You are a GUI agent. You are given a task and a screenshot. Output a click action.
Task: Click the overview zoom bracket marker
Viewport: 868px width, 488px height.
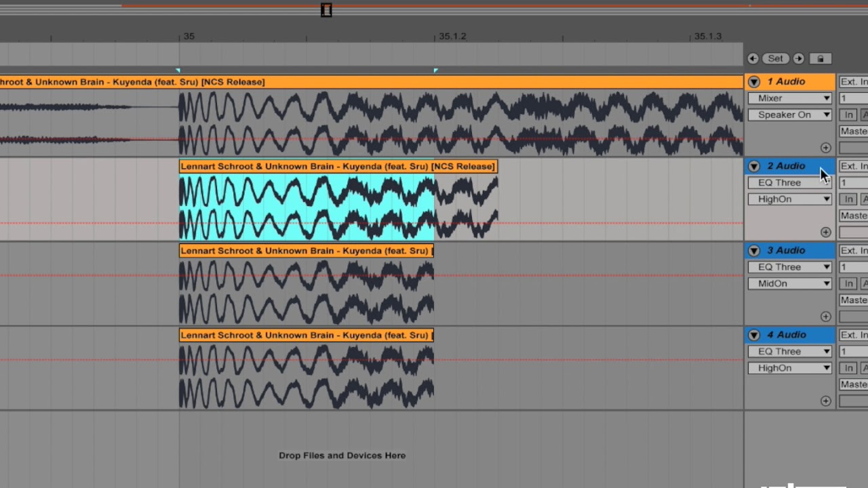pos(326,9)
